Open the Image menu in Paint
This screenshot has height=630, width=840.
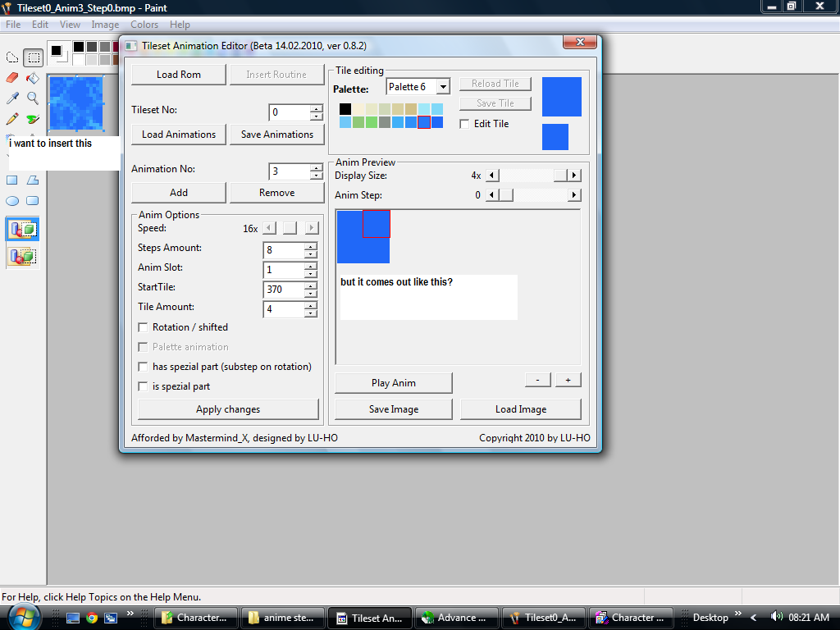(105, 25)
